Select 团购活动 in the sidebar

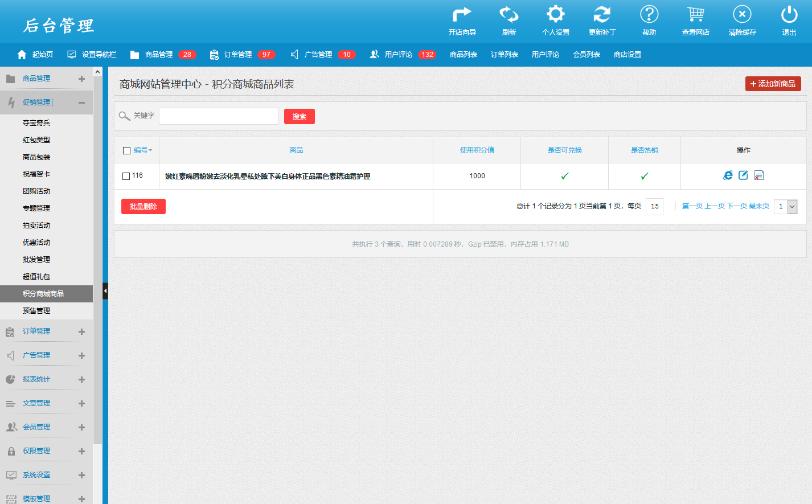[36, 191]
